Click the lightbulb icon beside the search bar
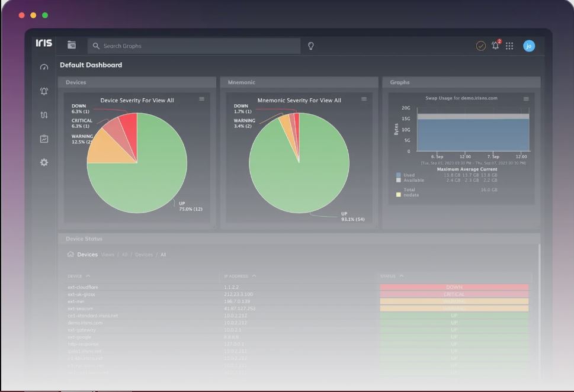The width and height of the screenshot is (574, 392). click(311, 46)
